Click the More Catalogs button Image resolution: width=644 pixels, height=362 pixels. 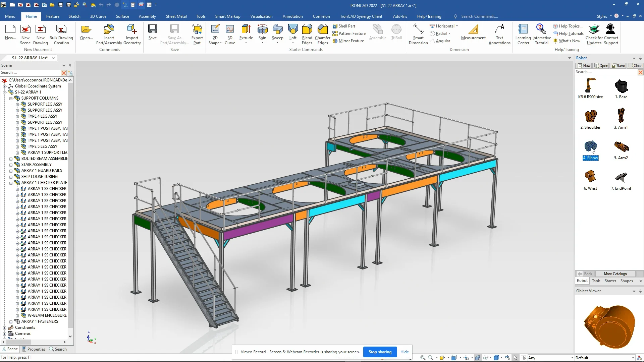615,274
